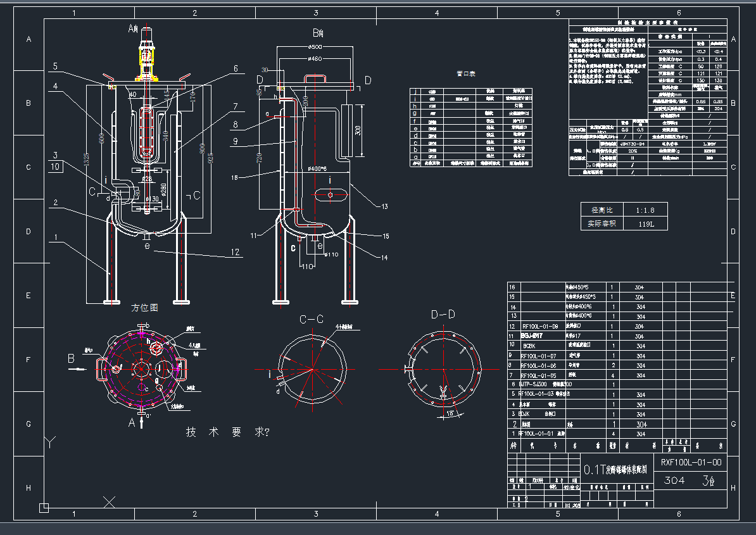
Task: Select the boxed callout number 10
Action: tap(56, 167)
